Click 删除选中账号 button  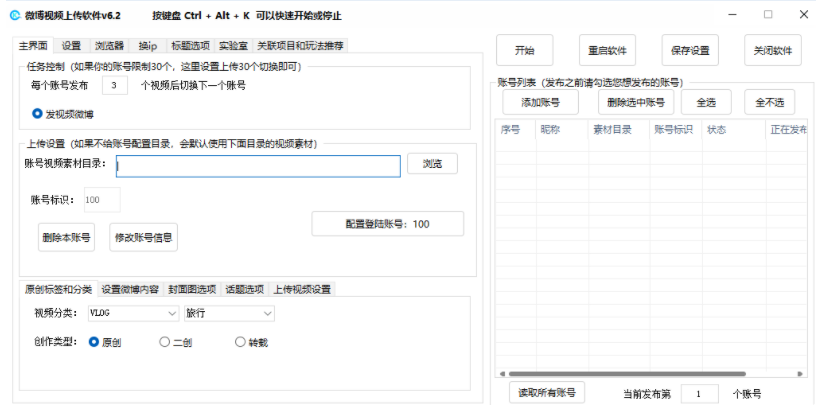636,102
